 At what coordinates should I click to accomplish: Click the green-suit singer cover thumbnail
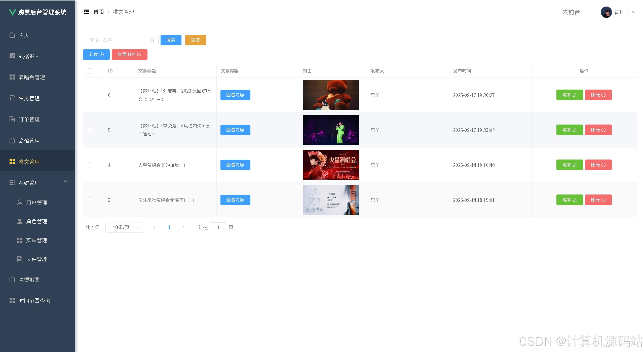point(331,130)
